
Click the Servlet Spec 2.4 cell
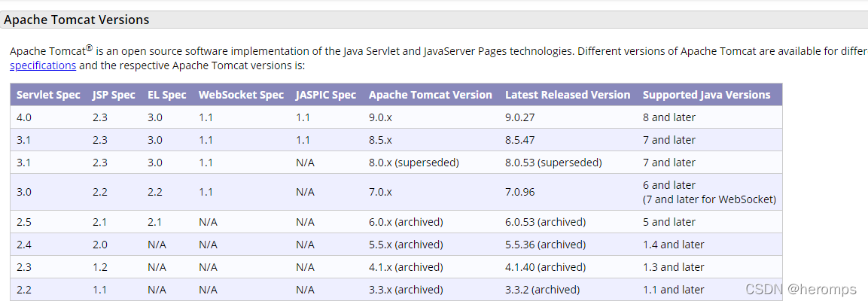click(x=23, y=245)
